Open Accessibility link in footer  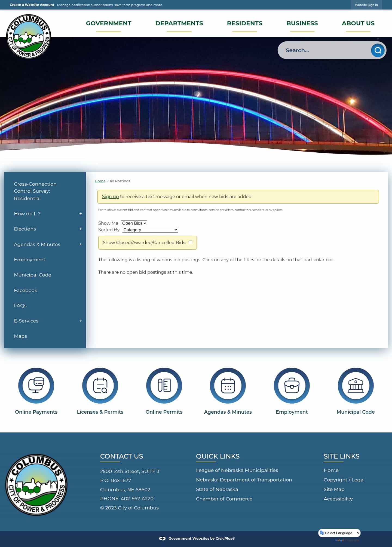338,499
